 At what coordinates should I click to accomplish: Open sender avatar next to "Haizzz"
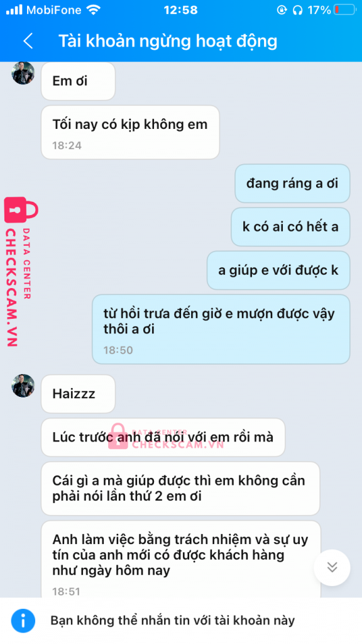point(23,386)
